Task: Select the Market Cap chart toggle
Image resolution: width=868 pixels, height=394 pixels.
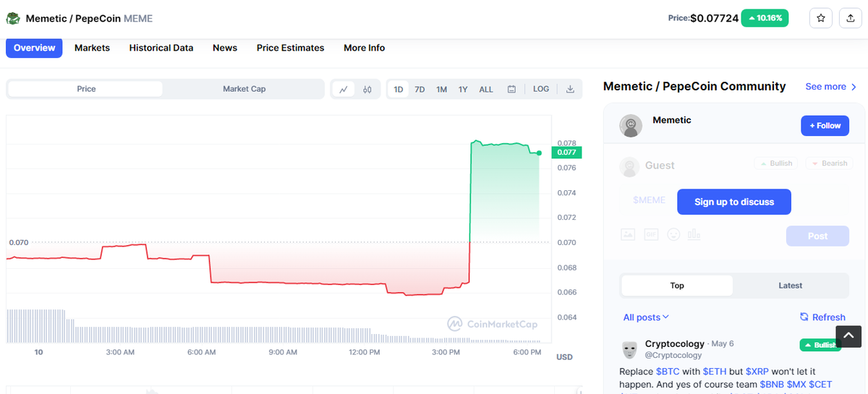Action: point(244,89)
